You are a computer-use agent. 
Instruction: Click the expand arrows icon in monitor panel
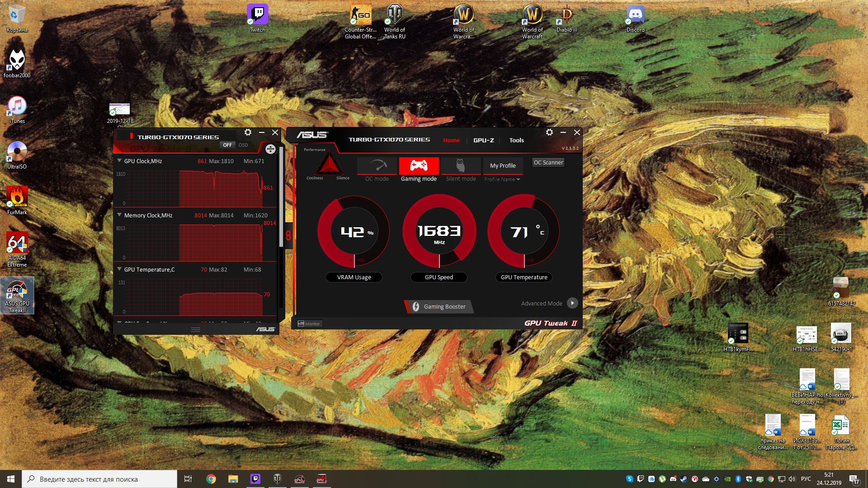tap(270, 149)
